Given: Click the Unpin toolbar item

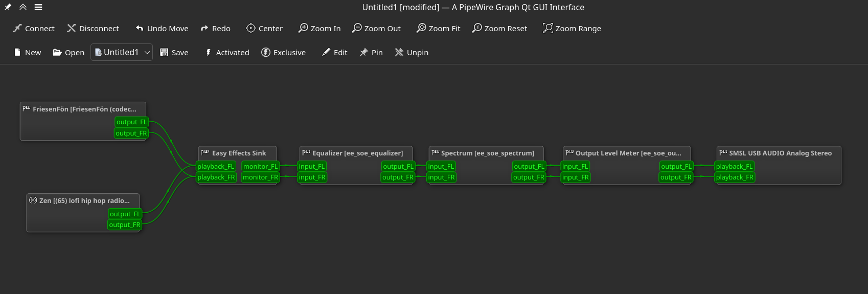Looking at the screenshot, I should [412, 52].
